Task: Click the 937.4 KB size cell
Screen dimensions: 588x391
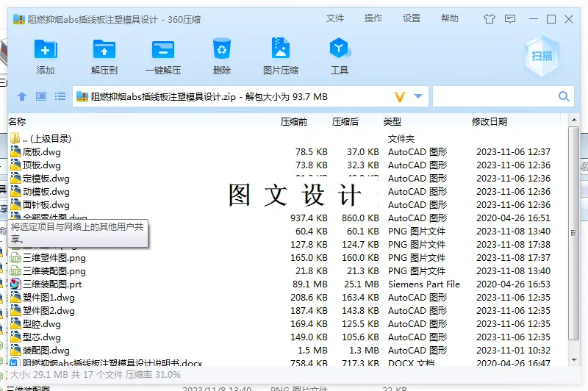Action: [309, 218]
